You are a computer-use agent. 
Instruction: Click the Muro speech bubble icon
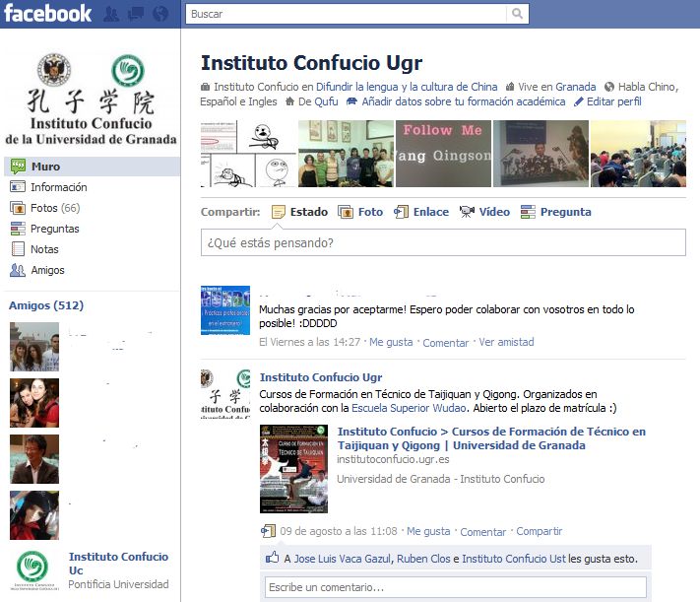(x=18, y=167)
